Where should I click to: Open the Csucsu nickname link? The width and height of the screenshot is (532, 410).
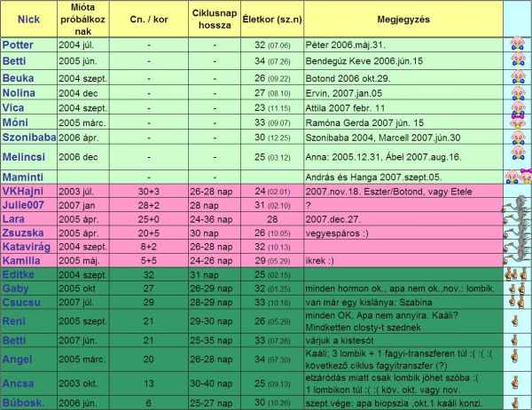(x=21, y=302)
